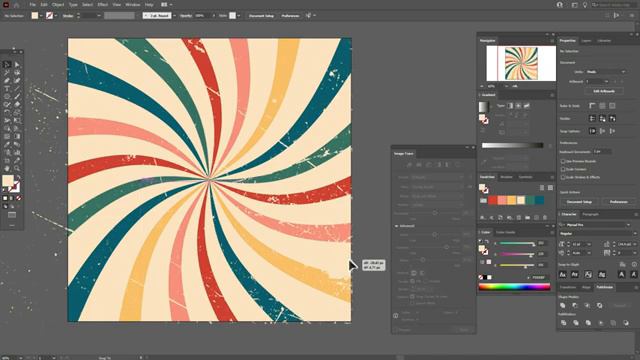640x360 pixels.
Task: Select the Selection tool (black arrow)
Action: point(7,64)
